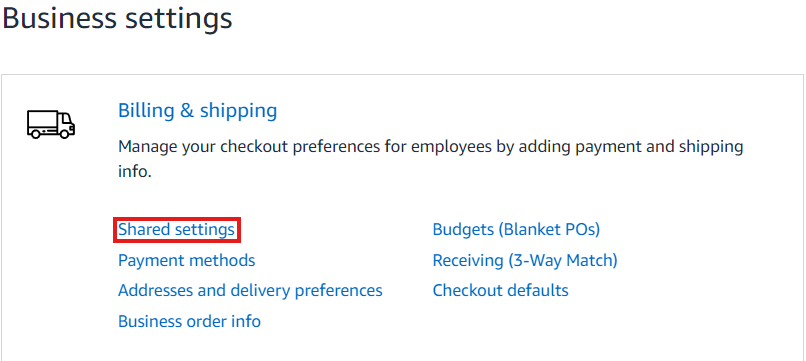
Task: Manage company payment methods
Action: (x=187, y=260)
